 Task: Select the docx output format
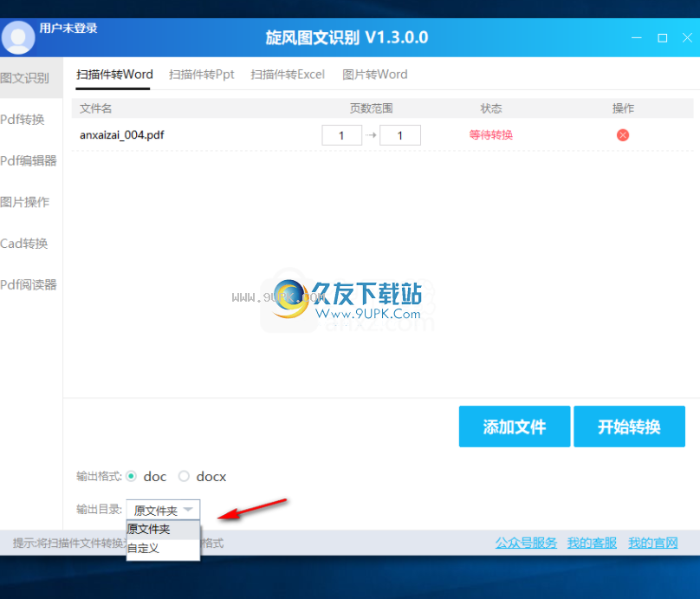[184, 476]
